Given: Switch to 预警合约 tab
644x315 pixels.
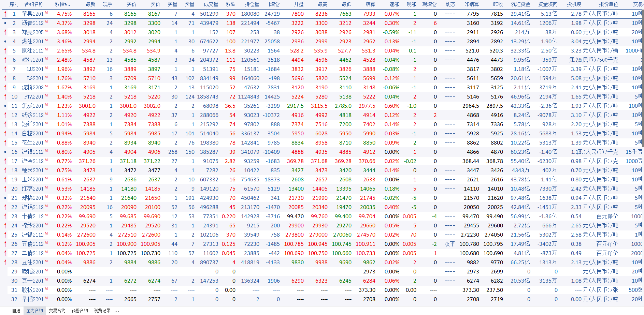Looking at the screenshot, I should 80,311.
